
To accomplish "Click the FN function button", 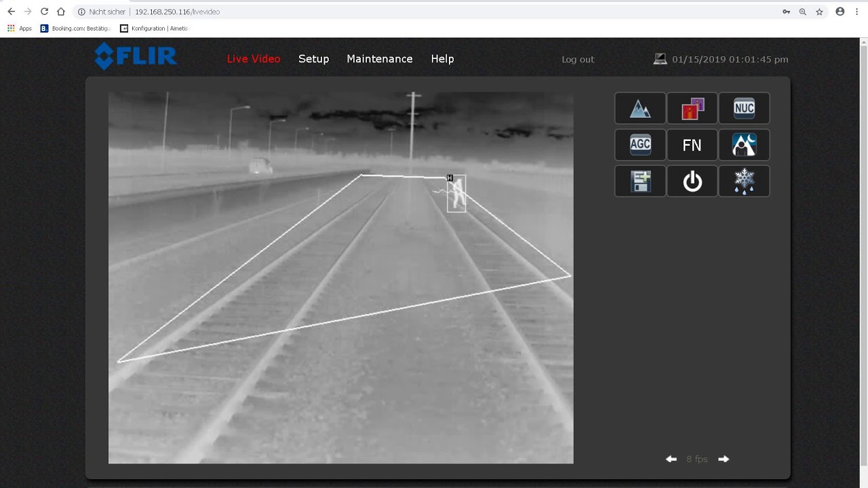I will 692,145.
